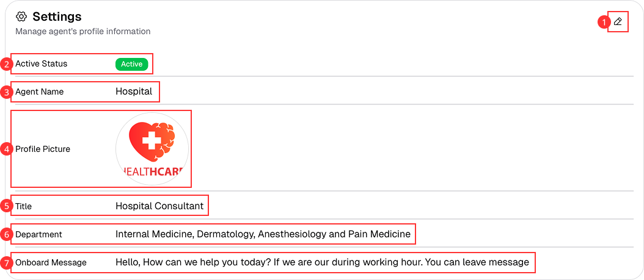Click the onboard greeting message text
Image resolution: width=644 pixels, height=280 pixels.
pyautogui.click(x=322, y=262)
